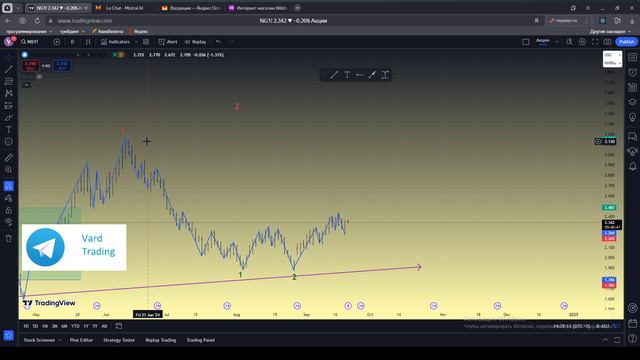This screenshot has height=360, width=640.
Task: Activate the zoom-in tool in left sidebar
Action: coord(9,169)
